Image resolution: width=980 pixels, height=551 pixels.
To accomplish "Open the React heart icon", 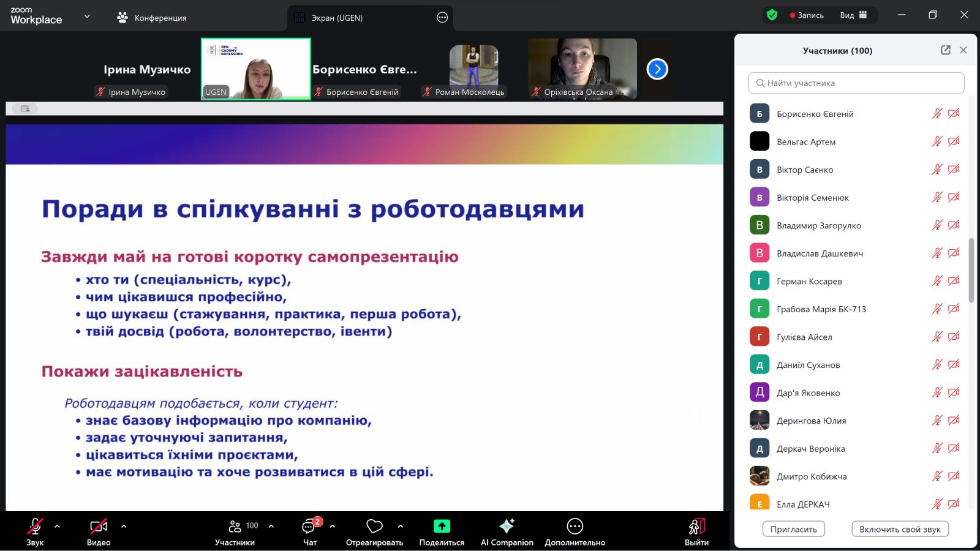I will point(374,527).
